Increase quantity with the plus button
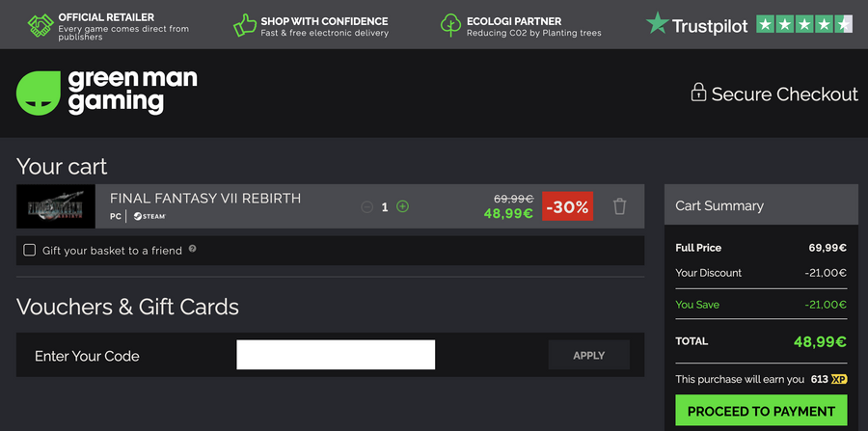The width and height of the screenshot is (868, 431). click(x=403, y=206)
